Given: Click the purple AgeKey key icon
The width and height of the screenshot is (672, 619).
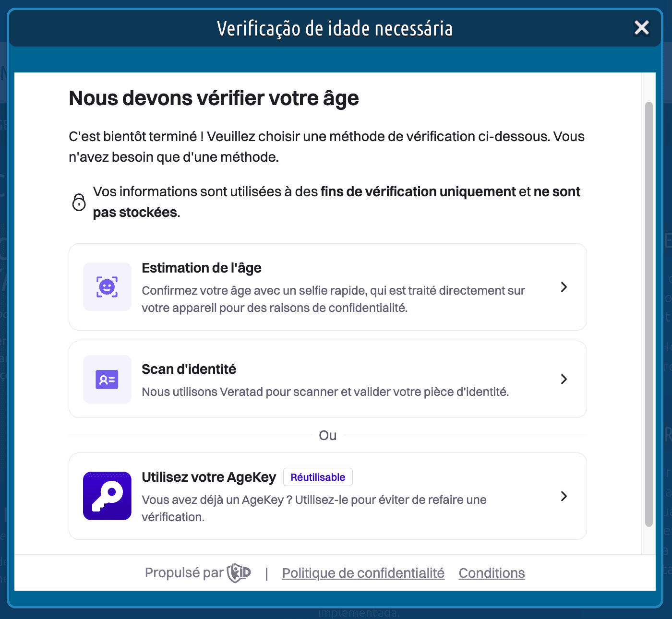Looking at the screenshot, I should coord(107,496).
